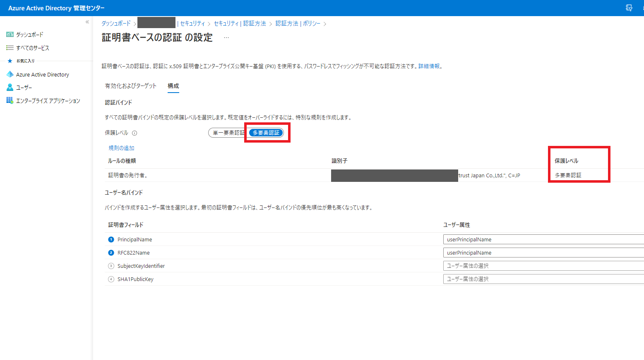Click the 規則の追加 link

[121, 148]
